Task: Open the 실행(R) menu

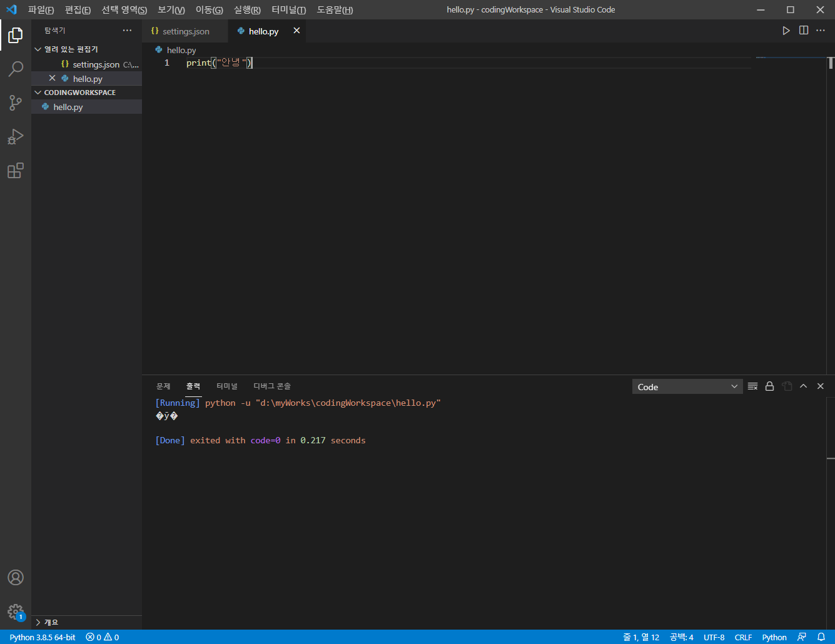Action: pyautogui.click(x=247, y=9)
